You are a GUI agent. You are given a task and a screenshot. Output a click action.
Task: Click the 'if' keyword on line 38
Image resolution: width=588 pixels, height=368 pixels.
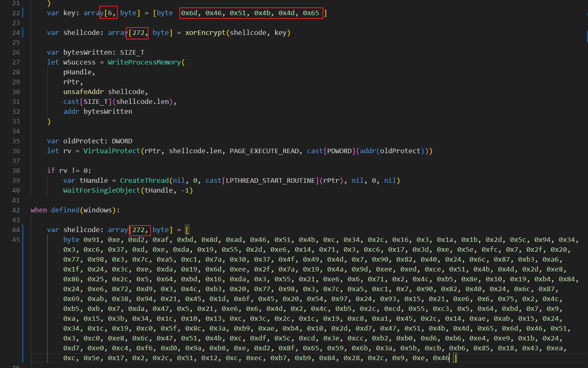pyautogui.click(x=51, y=171)
